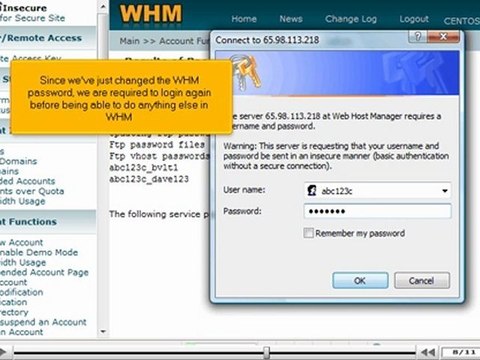
Task: Close the Connect to 65.98.113.218 dialog
Action: pyautogui.click(x=443, y=36)
